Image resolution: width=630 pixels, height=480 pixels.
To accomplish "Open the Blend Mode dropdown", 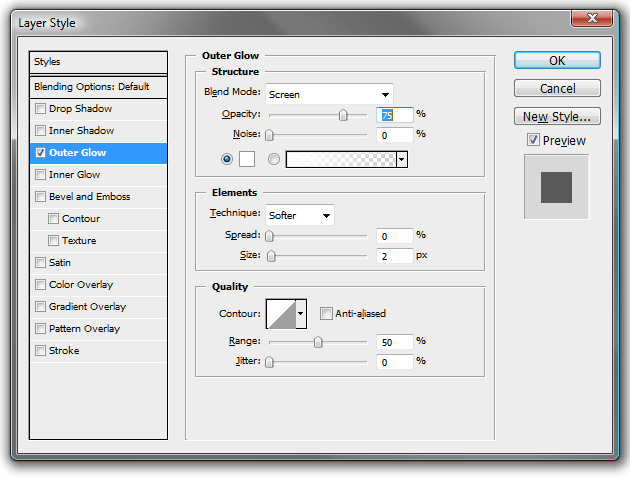I will pyautogui.click(x=329, y=94).
